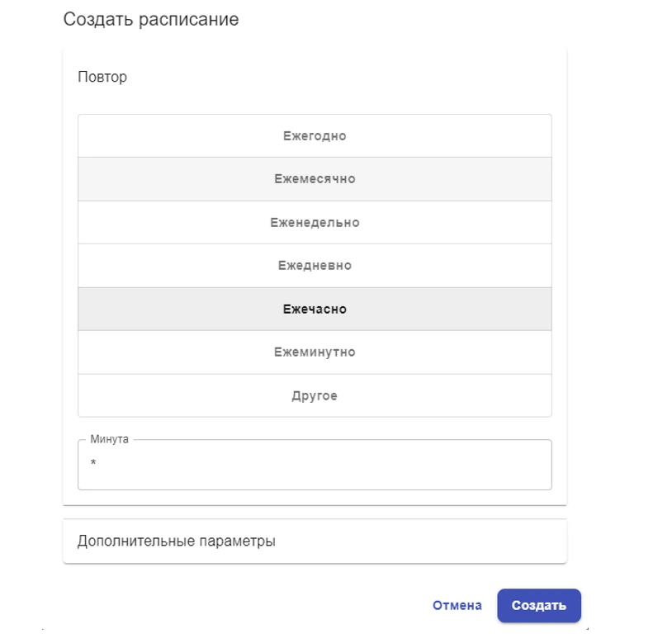
Task: Choose "Другое" to set a custom schedule
Action: [x=314, y=395]
